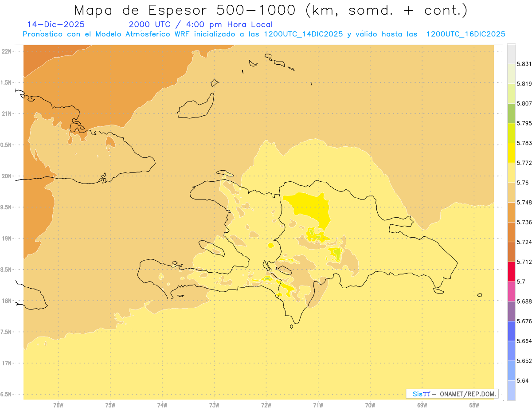Click the longitude label "68W"
The width and height of the screenshot is (532, 411).
474,405
